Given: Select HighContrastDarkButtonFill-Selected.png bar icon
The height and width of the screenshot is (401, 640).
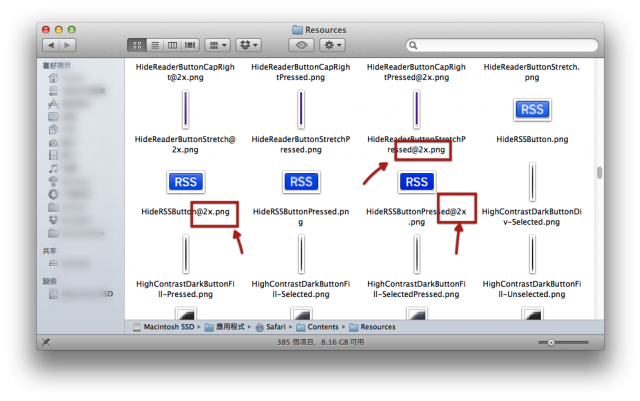Looking at the screenshot, I should coord(301,254).
